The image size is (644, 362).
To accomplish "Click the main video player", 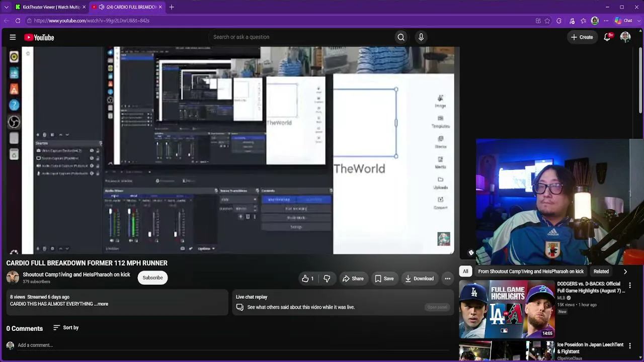I will (231, 151).
